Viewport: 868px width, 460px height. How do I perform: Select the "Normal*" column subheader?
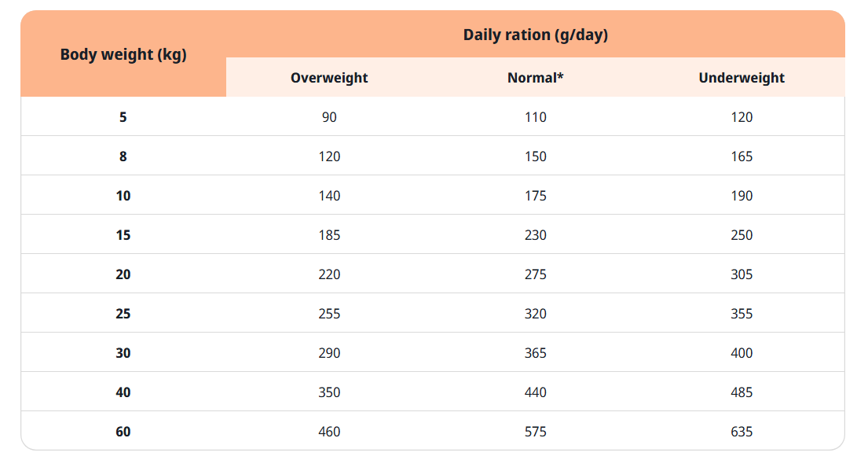(535, 78)
